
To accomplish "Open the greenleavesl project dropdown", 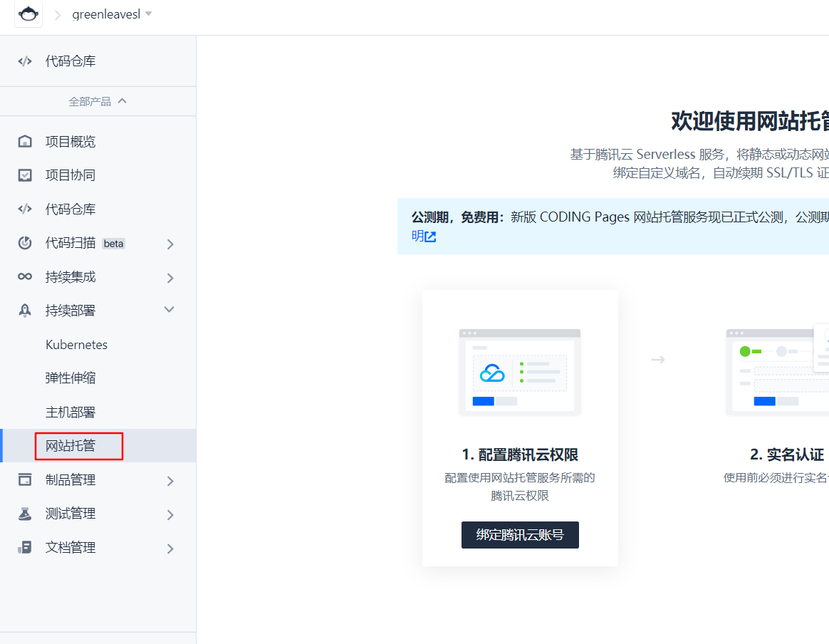I will point(112,14).
